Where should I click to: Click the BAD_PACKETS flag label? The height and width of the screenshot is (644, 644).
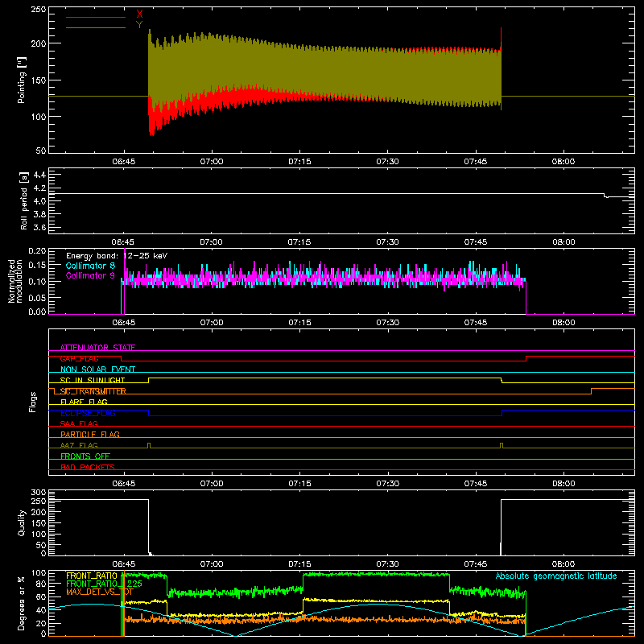(88, 467)
